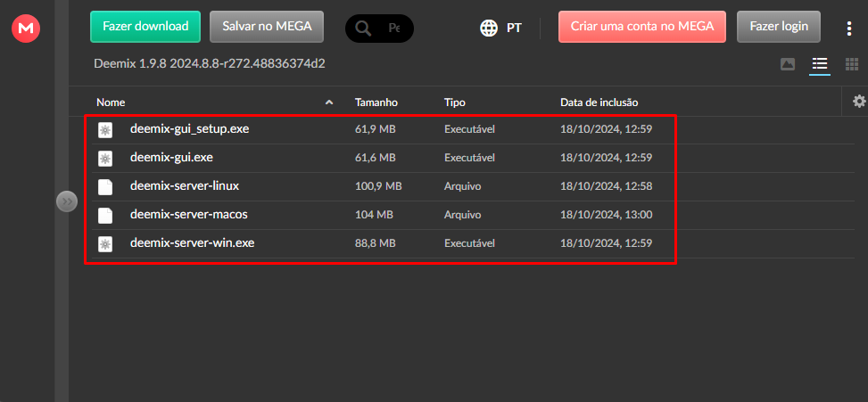Open column settings gear icon
Viewport: 868px width, 402px height.
pos(859,102)
